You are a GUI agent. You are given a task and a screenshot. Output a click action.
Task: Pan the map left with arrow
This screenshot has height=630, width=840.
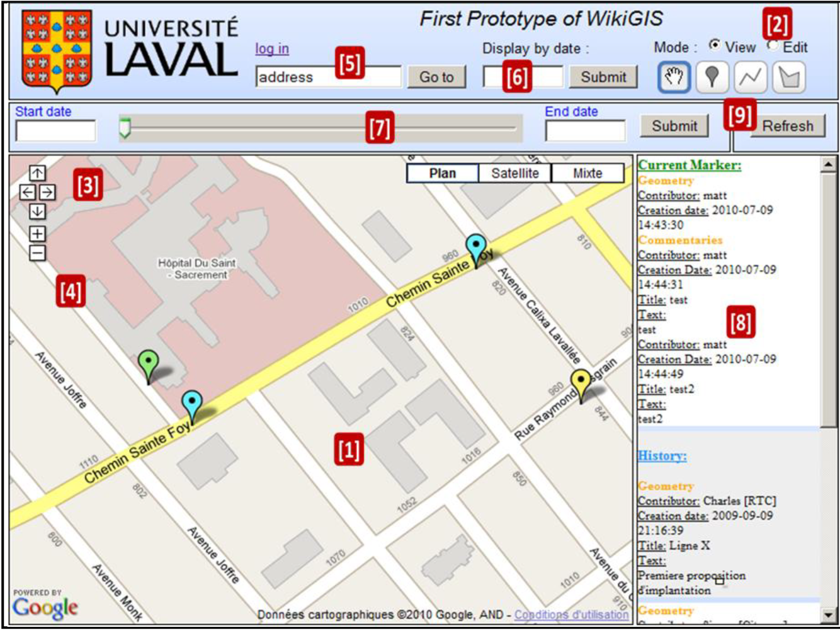point(27,192)
